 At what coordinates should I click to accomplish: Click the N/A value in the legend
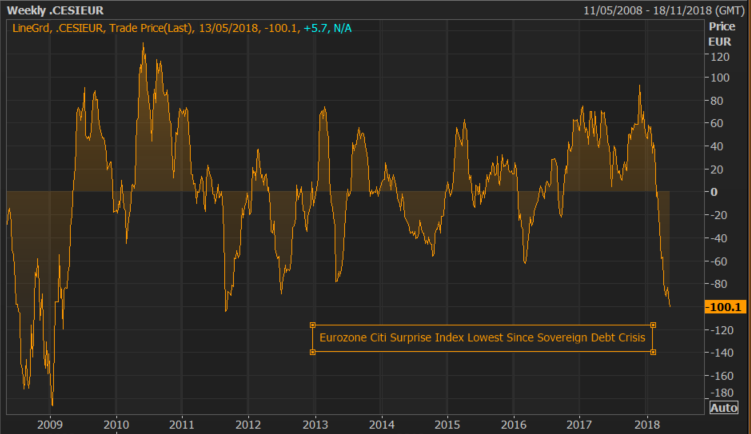342,28
